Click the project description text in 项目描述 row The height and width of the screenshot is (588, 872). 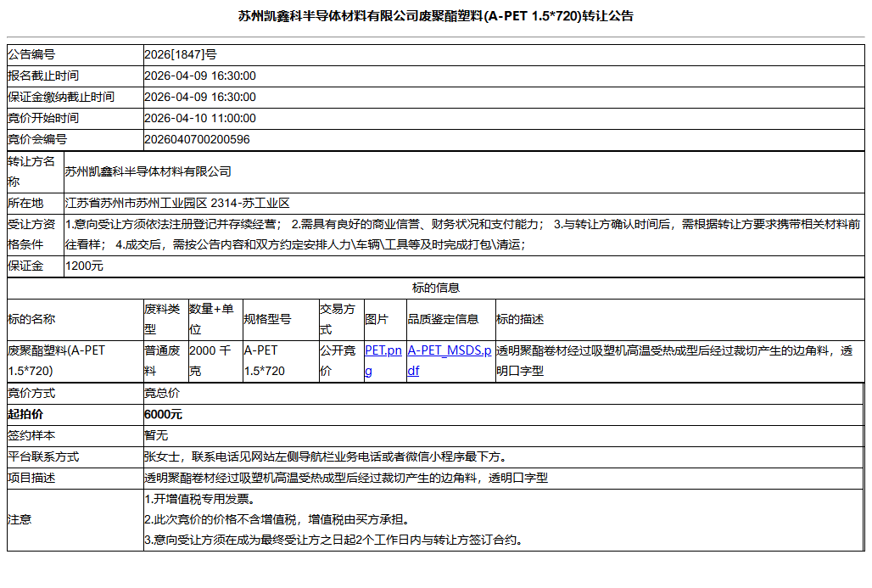[x=346, y=478]
